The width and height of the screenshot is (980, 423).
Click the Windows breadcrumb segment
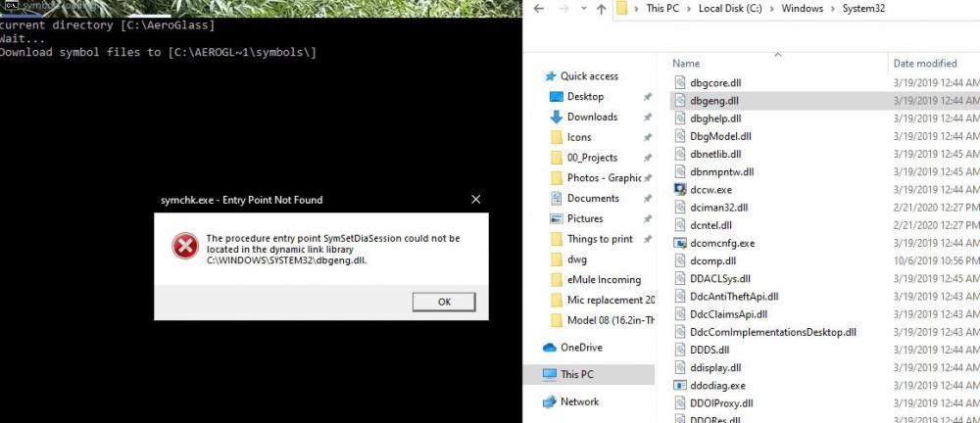(x=802, y=9)
